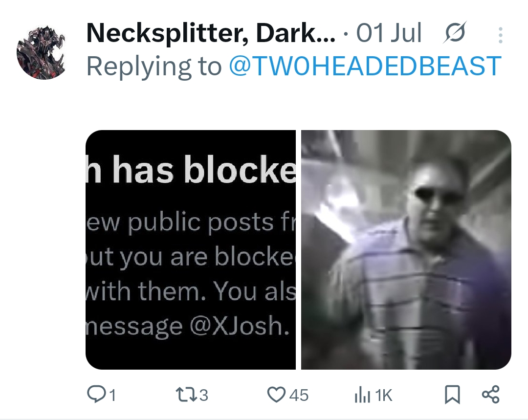Click the Grok slash-circle icon
The width and height of the screenshot is (528, 420).
tap(455, 32)
